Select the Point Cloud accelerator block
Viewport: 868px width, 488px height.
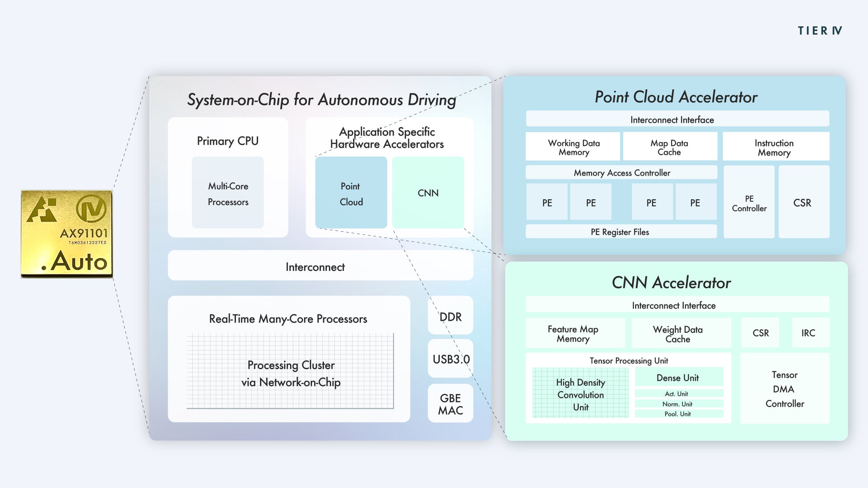pyautogui.click(x=351, y=193)
